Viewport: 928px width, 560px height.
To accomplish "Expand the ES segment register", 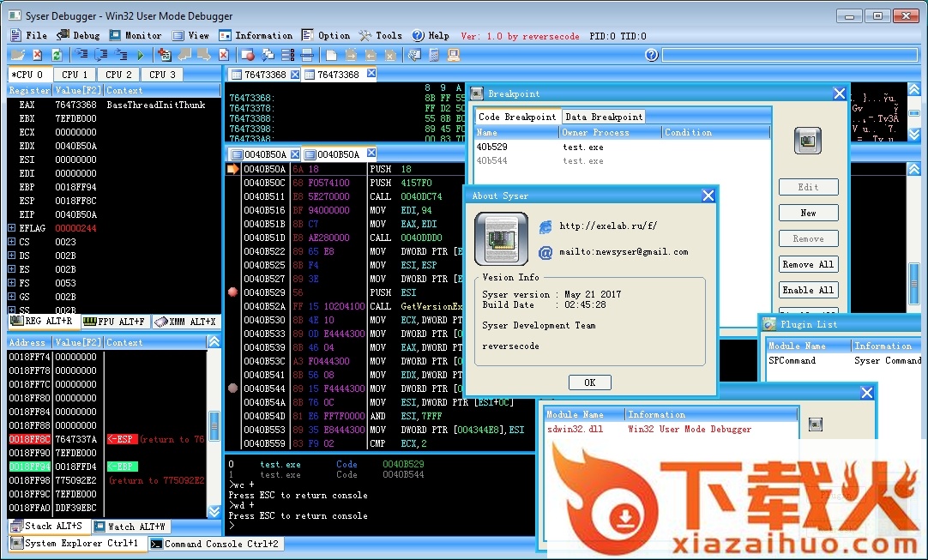I will tap(12, 268).
